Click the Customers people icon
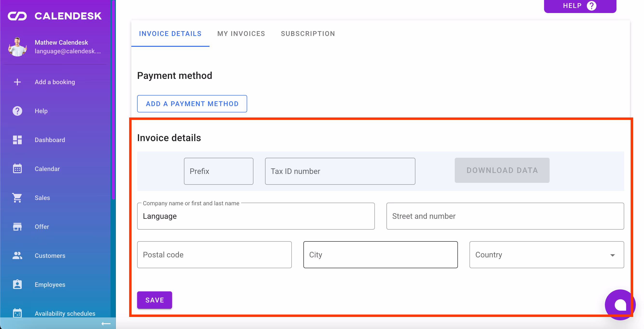Screen dimensions: 644x329 pyautogui.click(x=17, y=256)
